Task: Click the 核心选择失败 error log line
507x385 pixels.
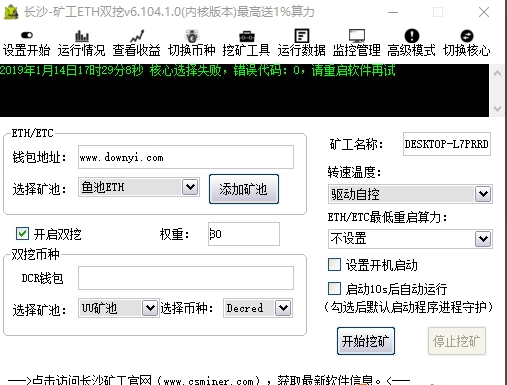Action: coord(198,71)
